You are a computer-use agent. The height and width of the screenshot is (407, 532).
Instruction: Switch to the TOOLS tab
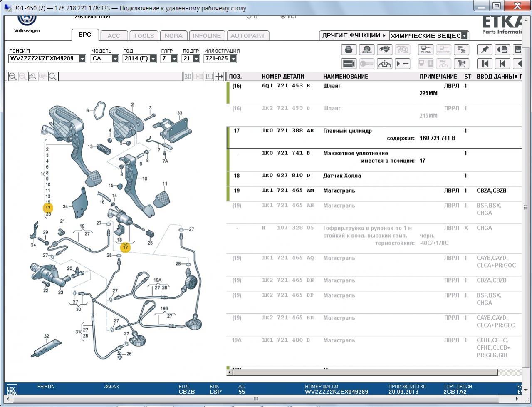tap(144, 36)
